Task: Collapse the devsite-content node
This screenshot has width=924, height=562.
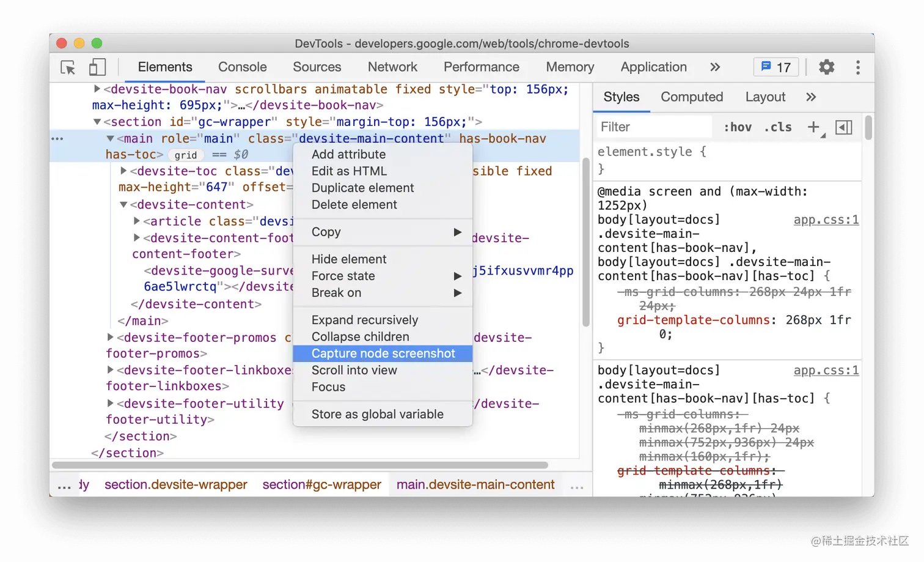Action: click(x=123, y=204)
